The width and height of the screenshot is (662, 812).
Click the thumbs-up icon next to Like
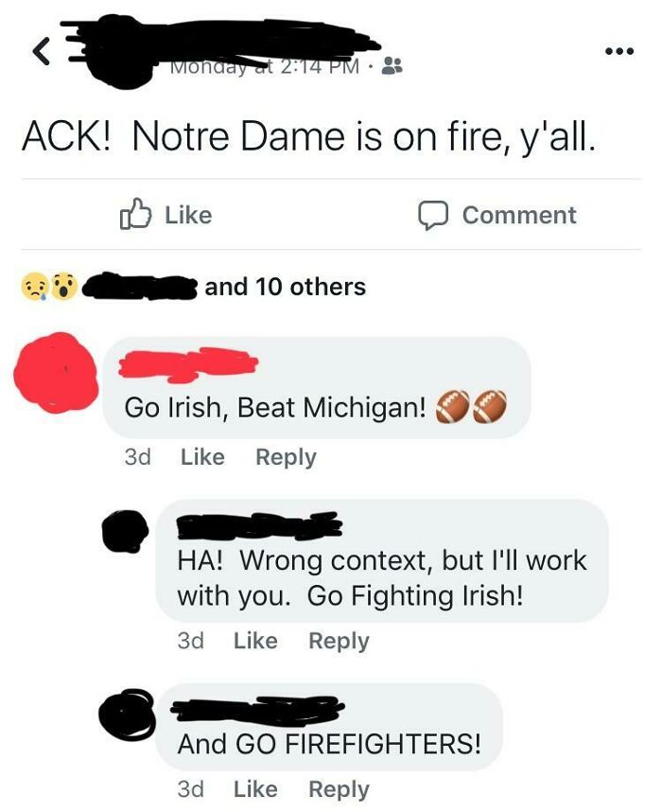pos(134,214)
